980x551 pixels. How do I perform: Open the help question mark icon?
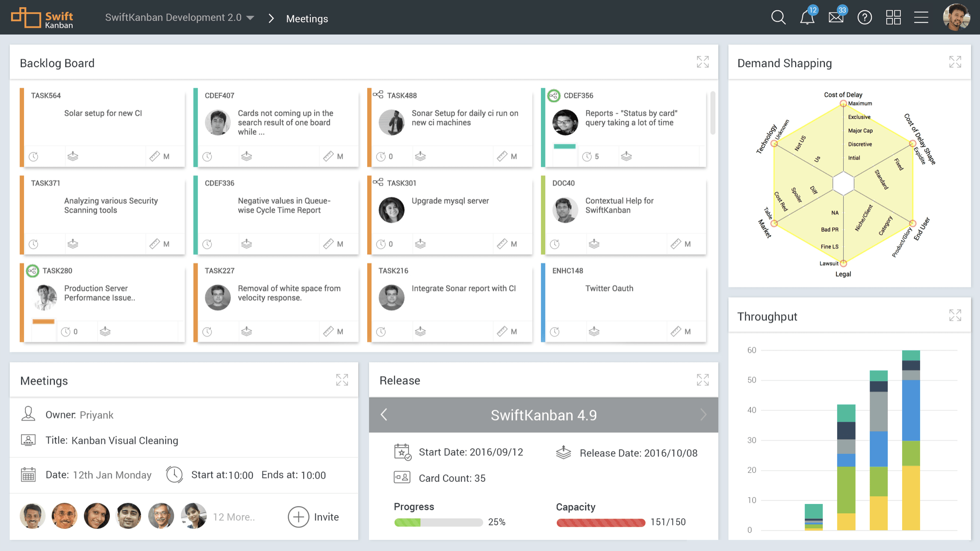pos(865,18)
